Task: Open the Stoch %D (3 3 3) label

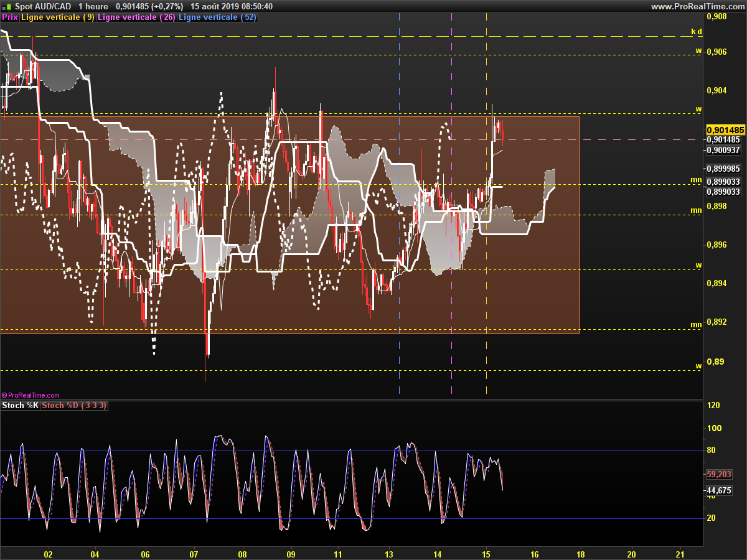Action: (75, 406)
